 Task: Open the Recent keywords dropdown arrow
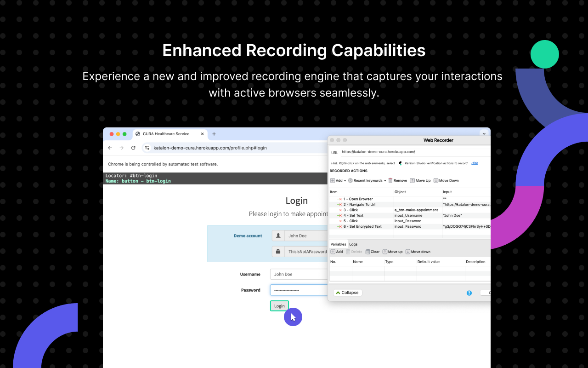coord(385,180)
